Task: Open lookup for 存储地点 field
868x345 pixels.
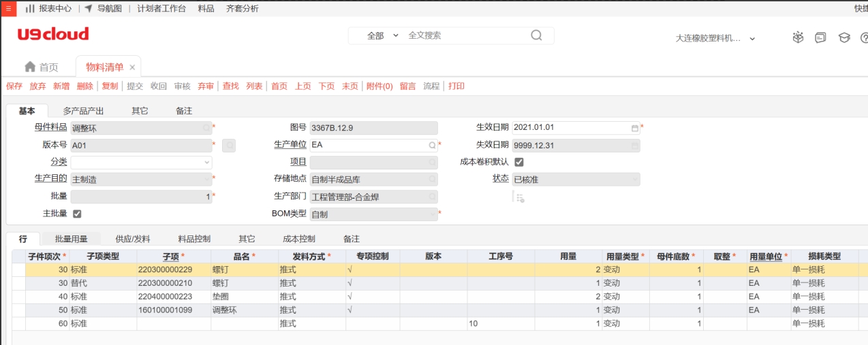Action: coord(432,180)
